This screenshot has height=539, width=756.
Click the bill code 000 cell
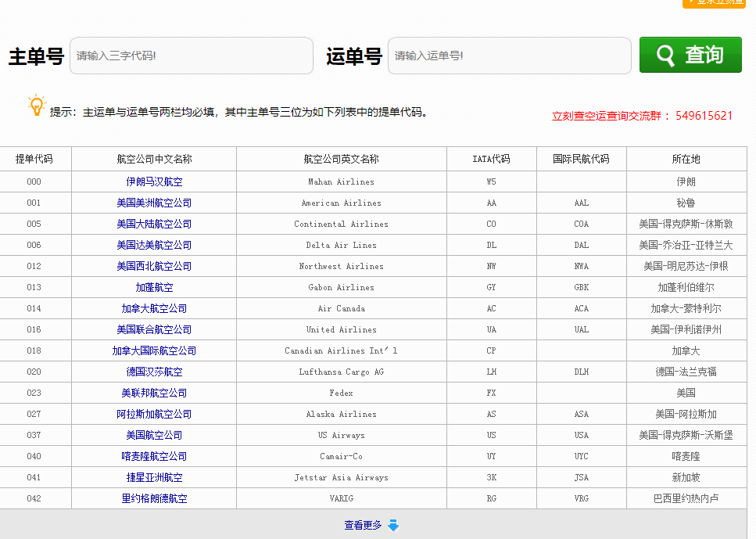point(34,182)
